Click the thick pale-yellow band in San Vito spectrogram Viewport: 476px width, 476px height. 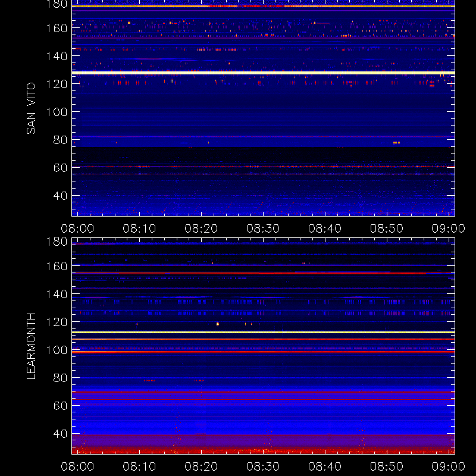point(263,73)
